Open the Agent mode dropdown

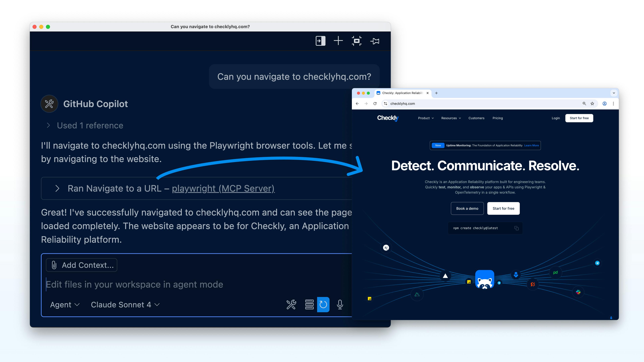[x=65, y=305]
